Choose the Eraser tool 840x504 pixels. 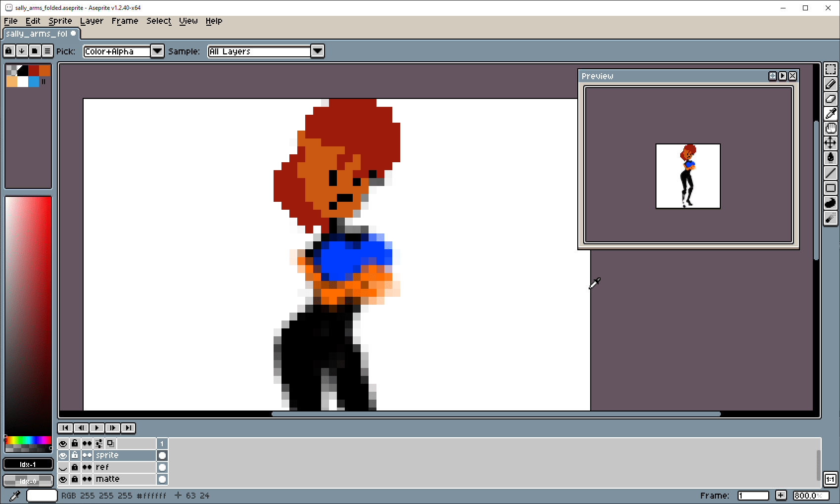830,99
